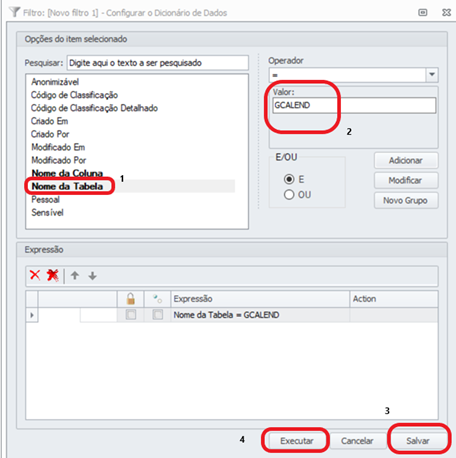Select Criado Em in the list
The height and width of the screenshot is (458, 456).
pyautogui.click(x=50, y=121)
